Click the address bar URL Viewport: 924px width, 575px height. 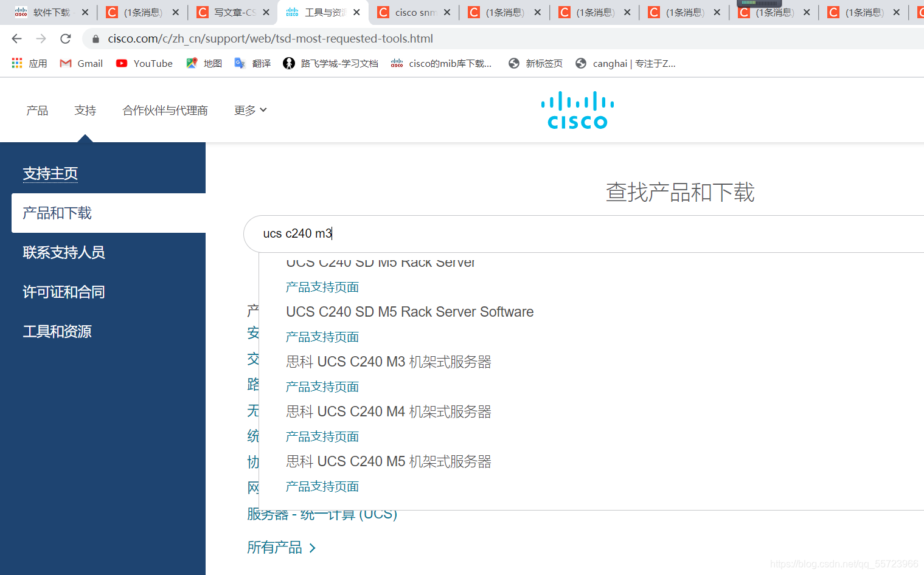click(271, 39)
